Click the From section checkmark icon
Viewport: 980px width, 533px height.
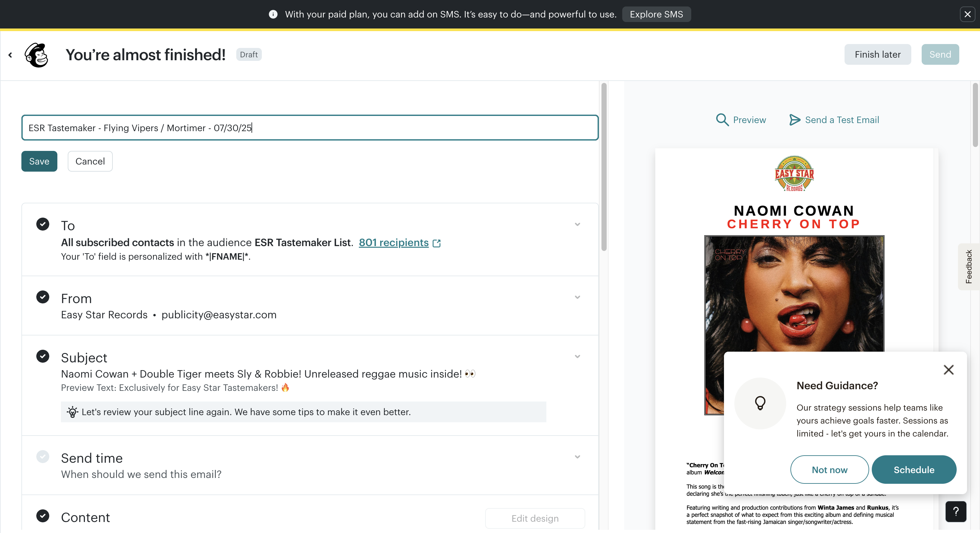[x=42, y=297]
